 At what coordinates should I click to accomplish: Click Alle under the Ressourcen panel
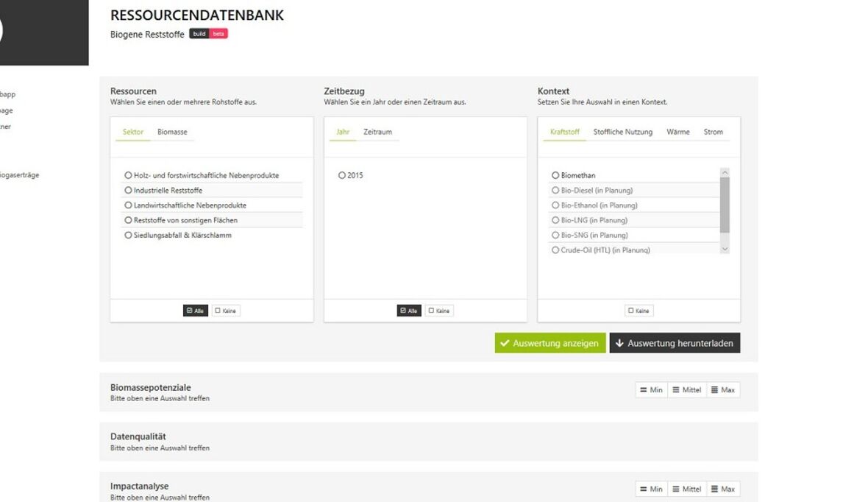(196, 311)
